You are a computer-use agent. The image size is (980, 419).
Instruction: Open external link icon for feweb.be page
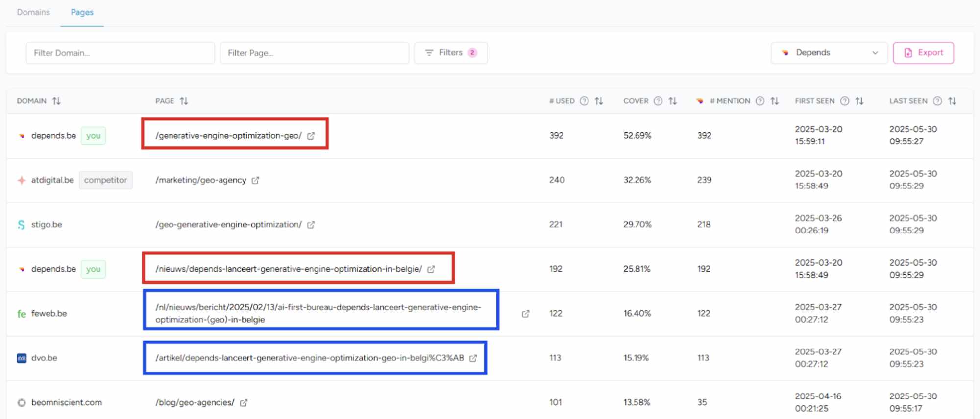pos(525,314)
